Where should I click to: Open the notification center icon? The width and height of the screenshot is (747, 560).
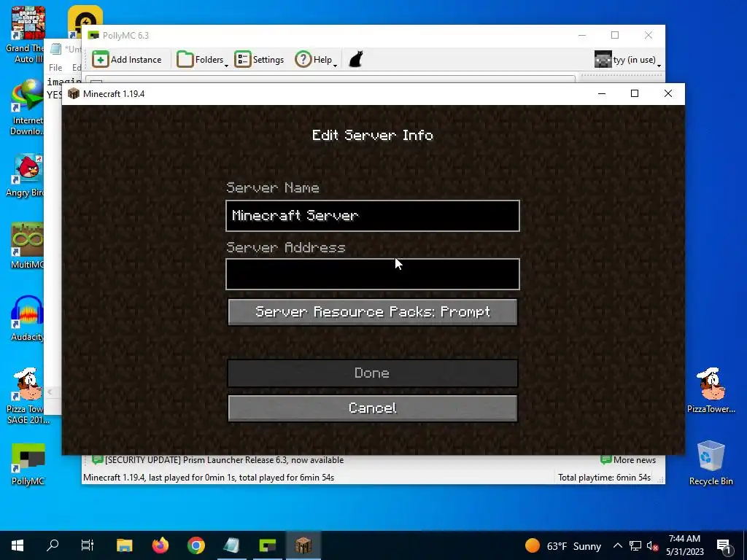(724, 546)
